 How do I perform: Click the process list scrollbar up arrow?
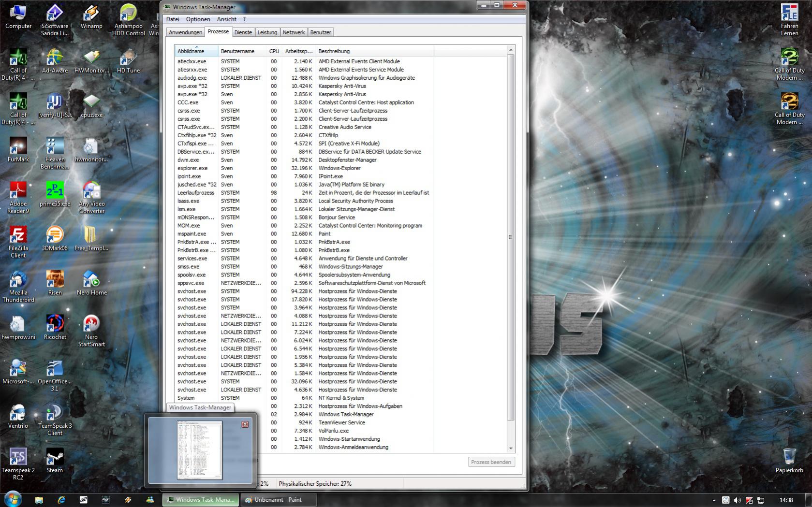511,50
